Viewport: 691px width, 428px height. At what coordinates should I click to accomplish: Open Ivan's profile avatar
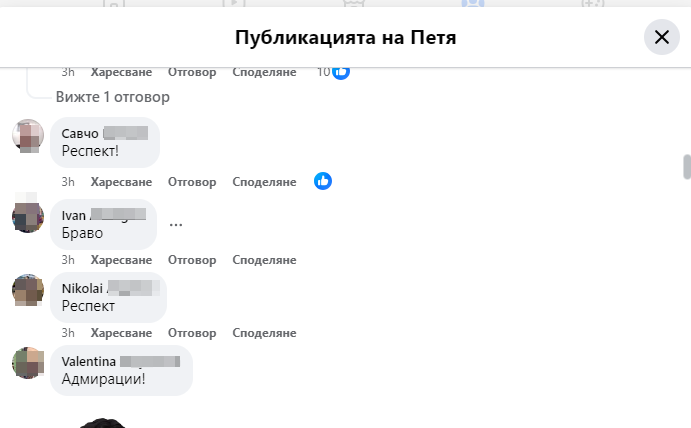tap(28, 216)
